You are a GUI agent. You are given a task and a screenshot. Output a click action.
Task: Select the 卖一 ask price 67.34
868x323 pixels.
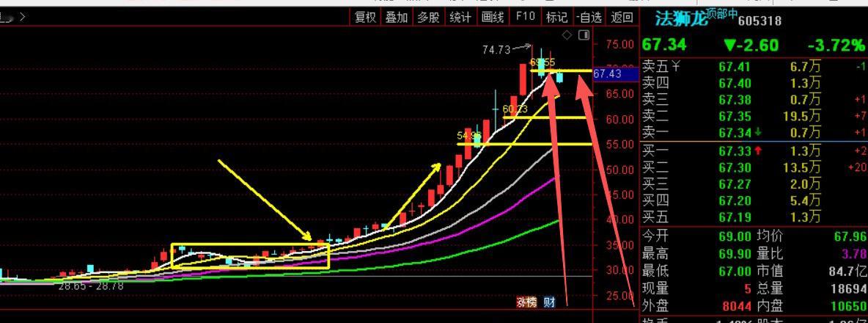click(x=735, y=133)
